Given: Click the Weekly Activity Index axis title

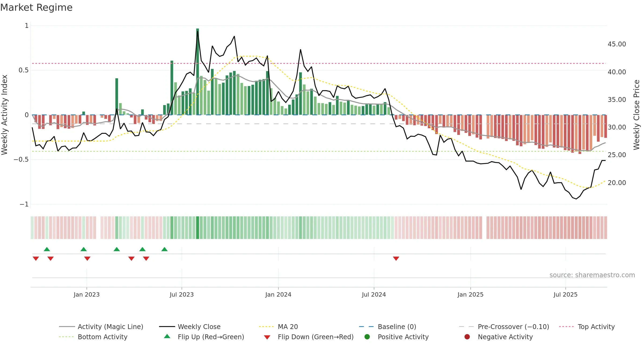Looking at the screenshot, I should tap(4, 115).
